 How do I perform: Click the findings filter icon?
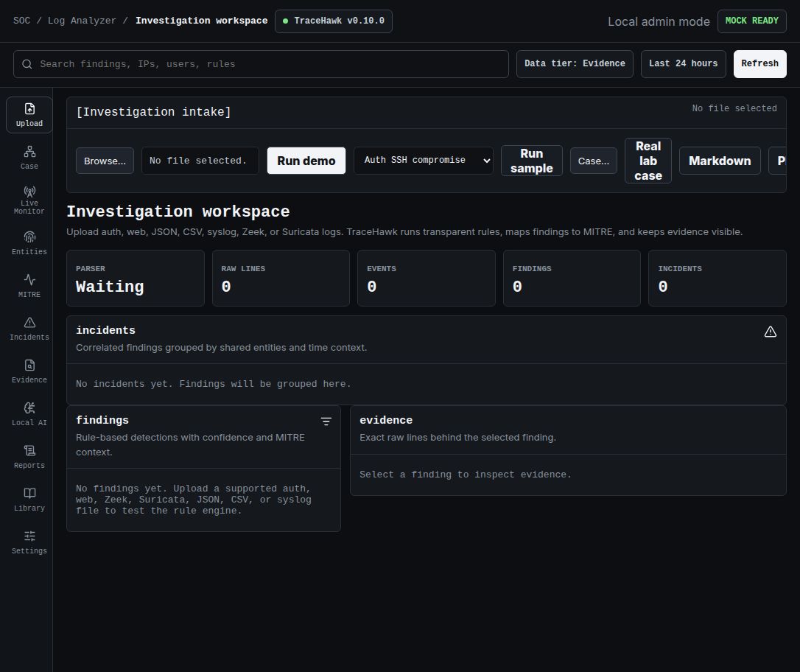pos(326,421)
